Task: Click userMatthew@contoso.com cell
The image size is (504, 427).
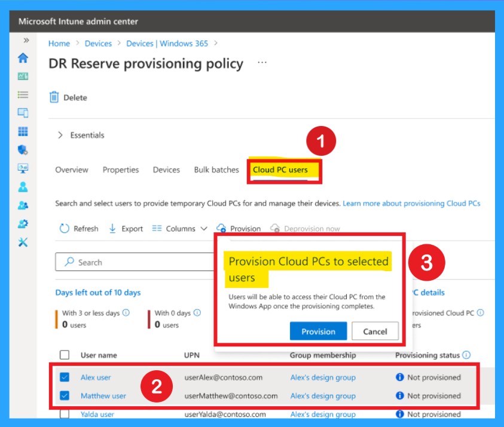Action: coord(231,396)
